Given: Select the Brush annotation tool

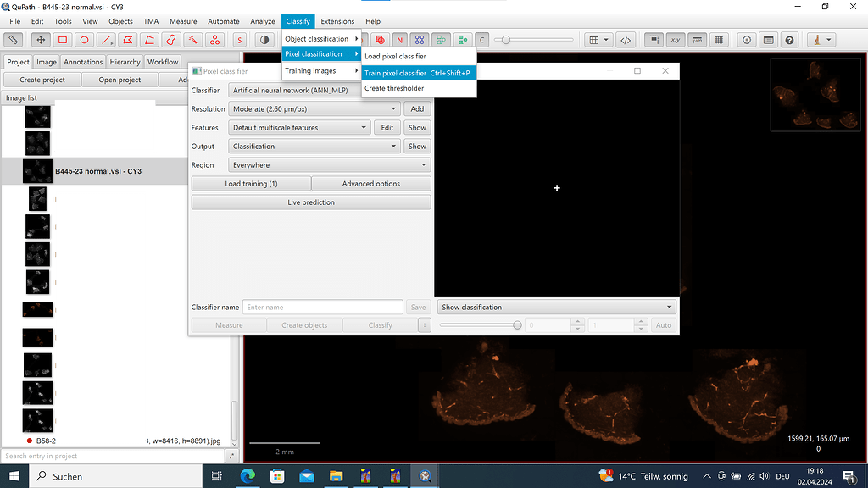Looking at the screenshot, I should (x=172, y=40).
